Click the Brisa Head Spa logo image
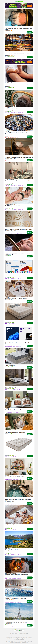The height and width of the screenshot is (644, 38). [x=19, y=219]
